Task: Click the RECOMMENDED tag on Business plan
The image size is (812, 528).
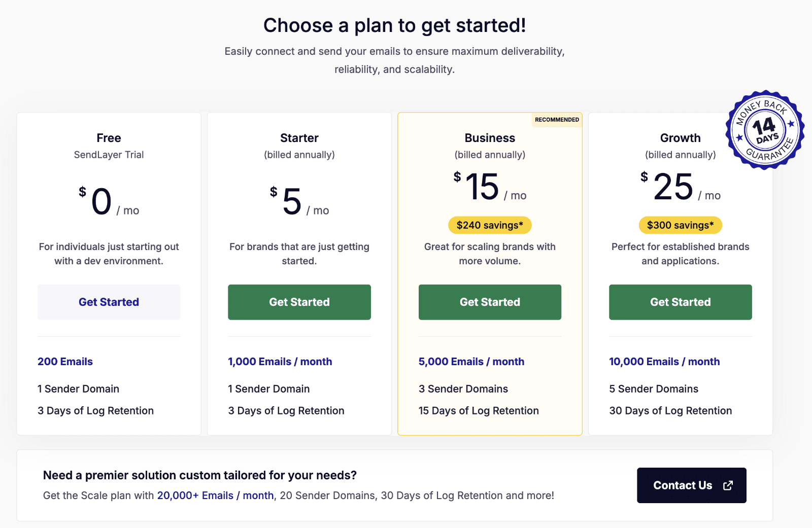Action: click(x=557, y=120)
